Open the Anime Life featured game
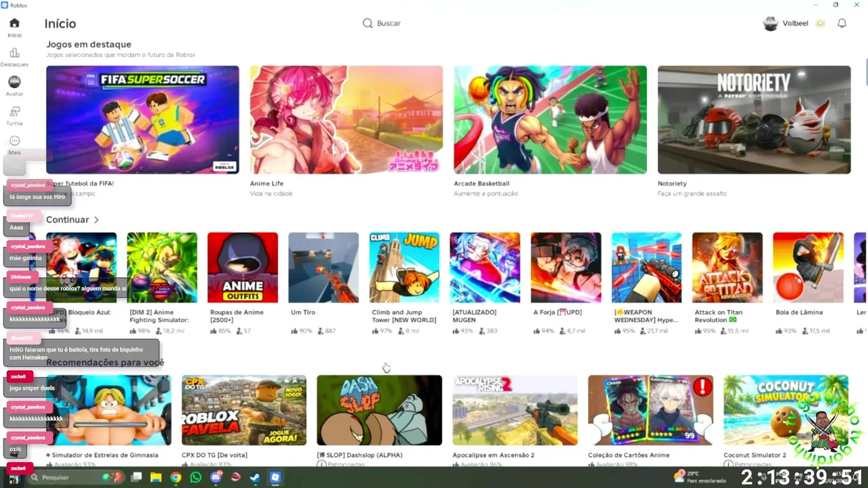The image size is (868, 488). (x=347, y=119)
